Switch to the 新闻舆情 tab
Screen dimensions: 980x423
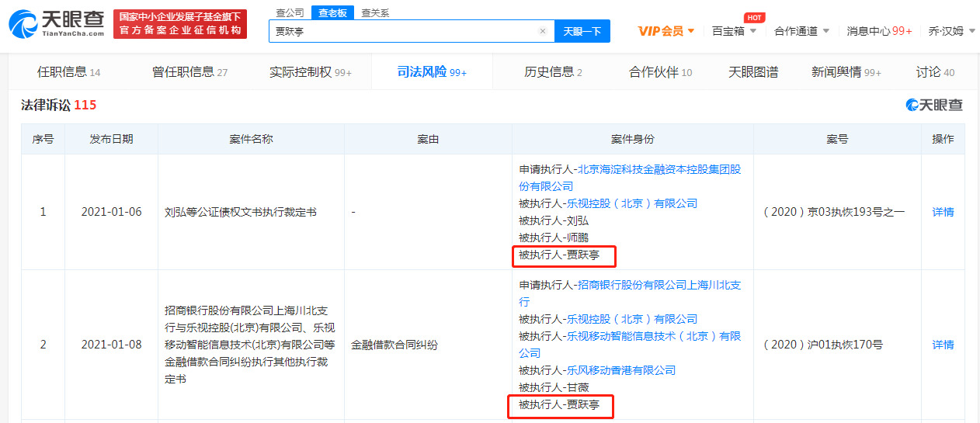pos(846,72)
